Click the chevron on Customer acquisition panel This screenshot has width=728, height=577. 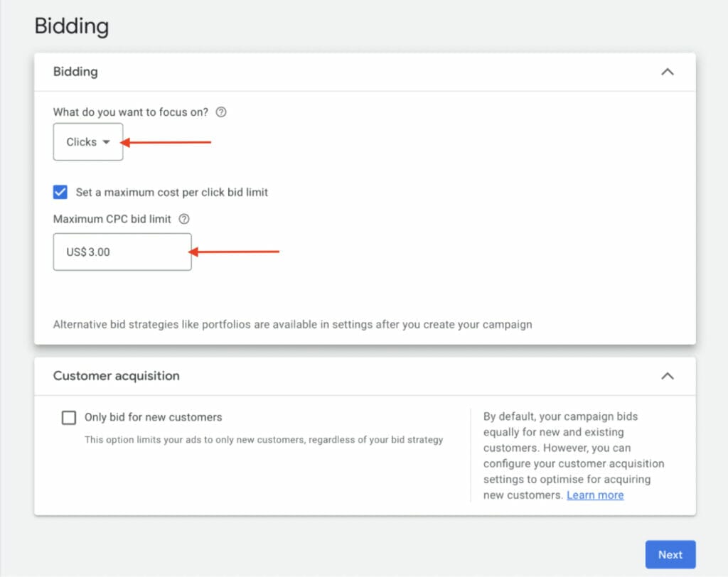pyautogui.click(x=667, y=375)
